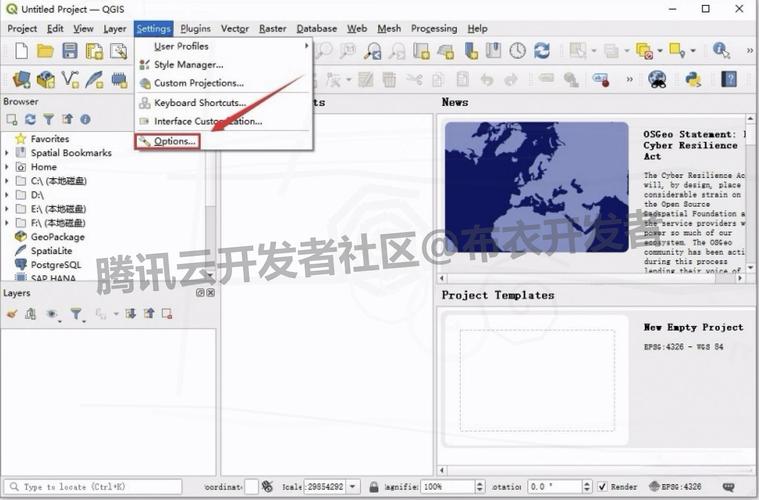Expand the C:\ drive node

pos(7,181)
